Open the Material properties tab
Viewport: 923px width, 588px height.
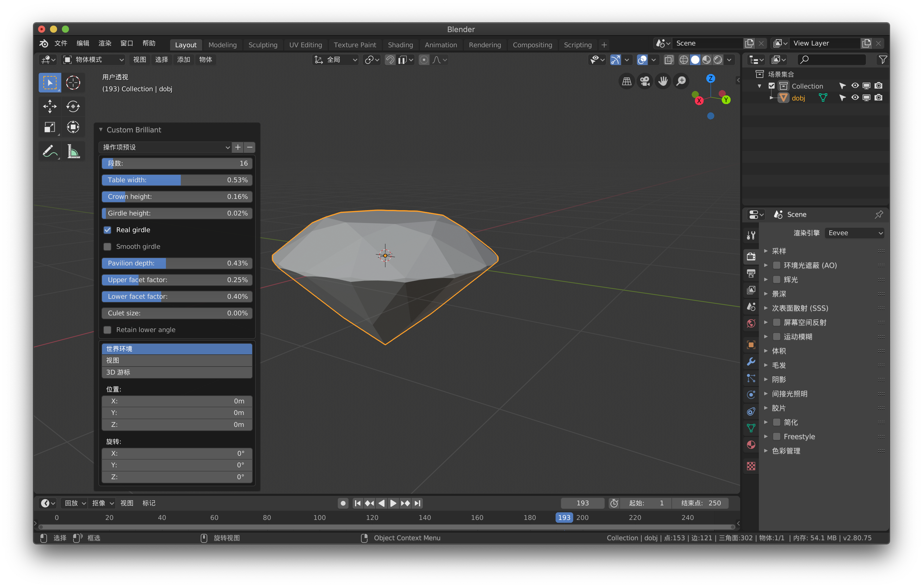(x=751, y=445)
